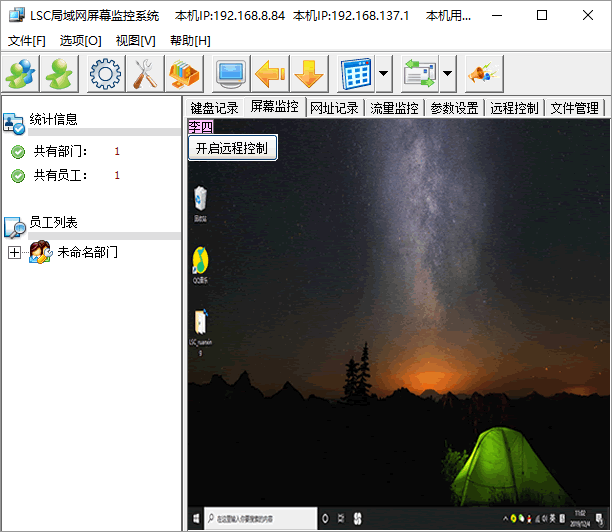This screenshot has height=532, width=612.
Task: Click the 员工列表 magnifier header icon
Action: point(14,227)
